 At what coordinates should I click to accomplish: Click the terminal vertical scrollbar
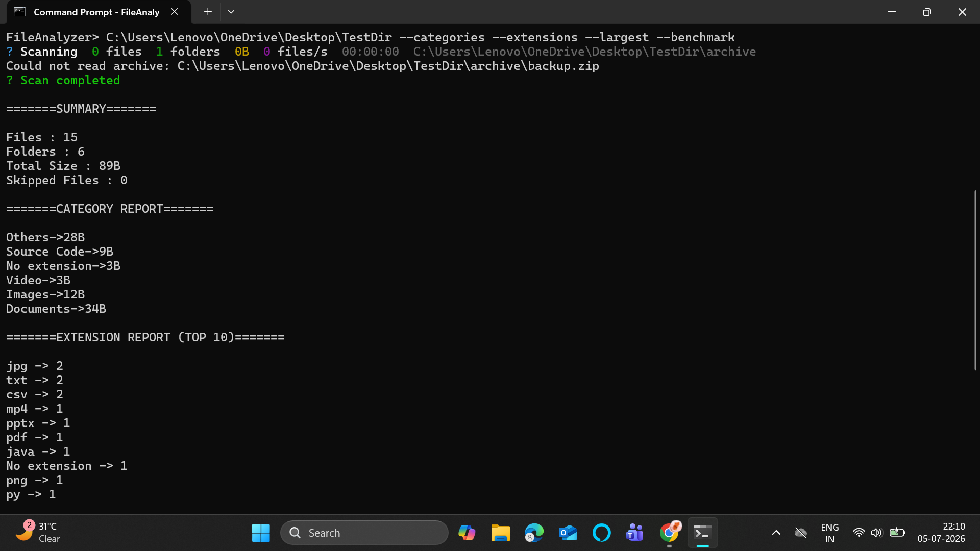975,281
